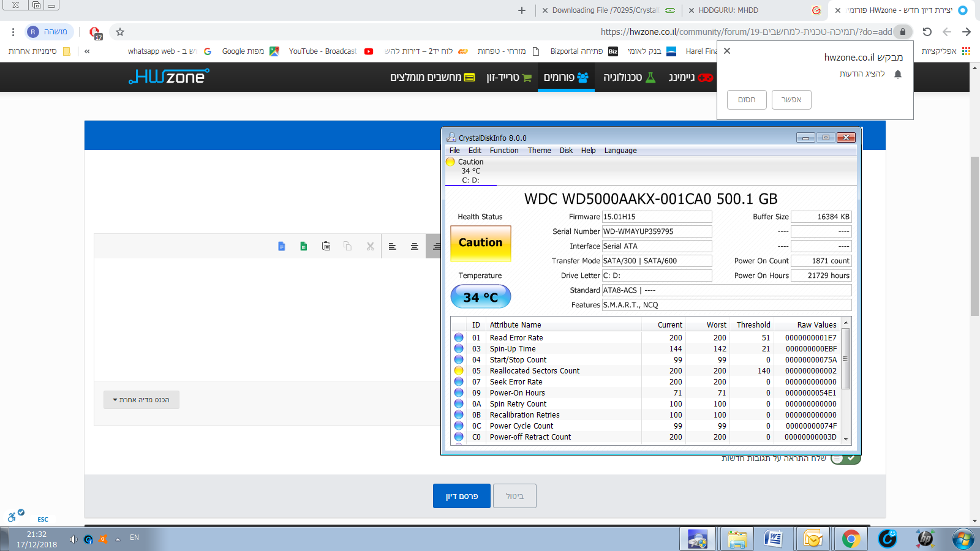This screenshot has width=980, height=551.
Task: Click the Word icon in Windows taskbar
Action: pyautogui.click(x=774, y=539)
